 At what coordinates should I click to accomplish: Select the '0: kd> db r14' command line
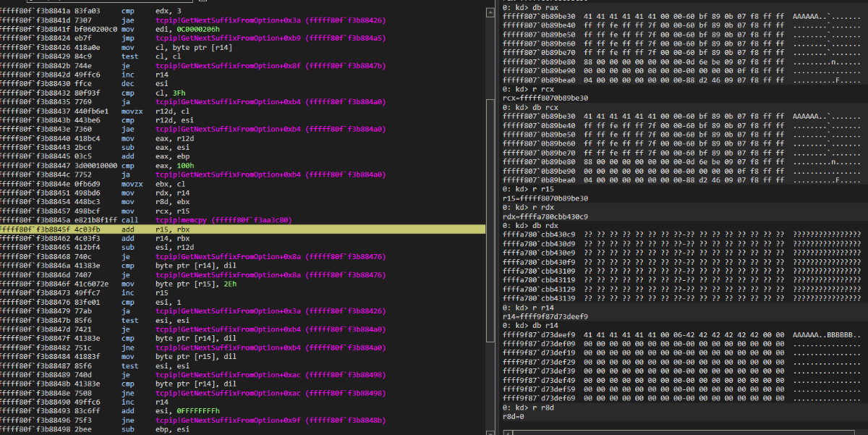[529, 325]
